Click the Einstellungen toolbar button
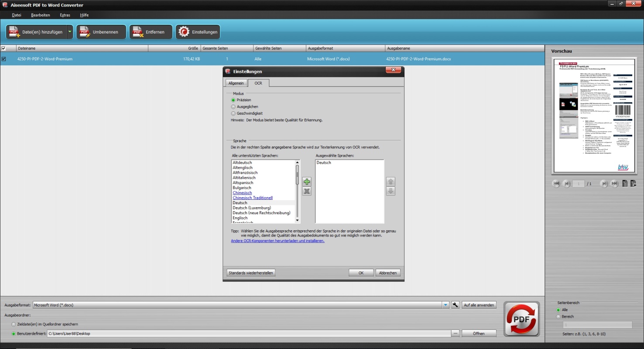The width and height of the screenshot is (644, 349). [x=198, y=32]
